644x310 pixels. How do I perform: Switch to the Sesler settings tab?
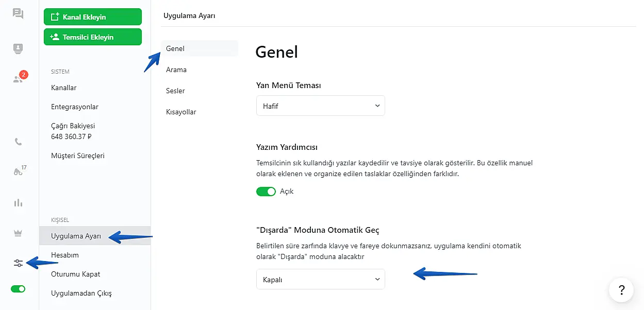[175, 91]
